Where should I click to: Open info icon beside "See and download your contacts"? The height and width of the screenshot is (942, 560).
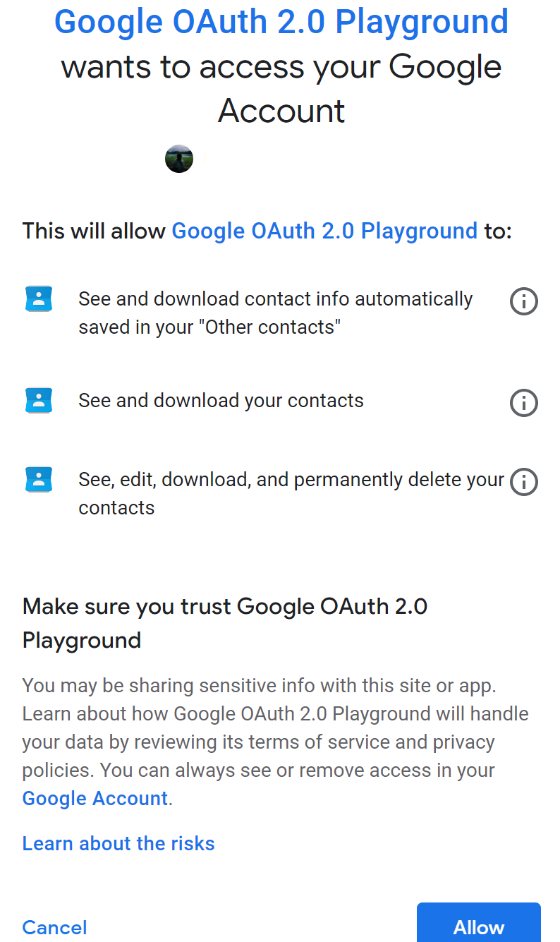point(523,403)
